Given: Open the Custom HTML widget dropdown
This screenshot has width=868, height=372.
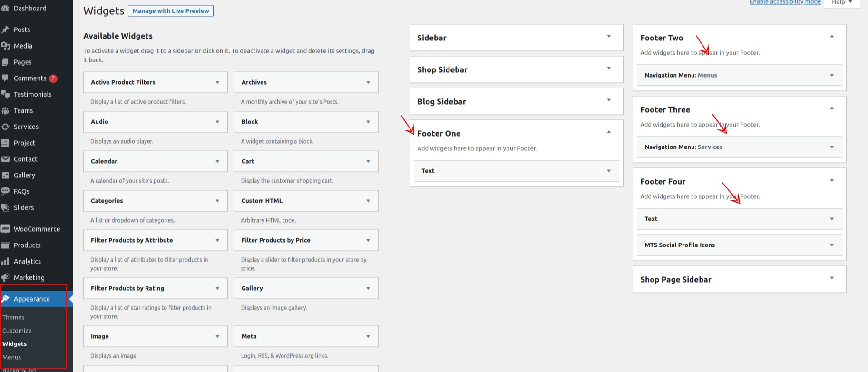Looking at the screenshot, I should point(368,201).
